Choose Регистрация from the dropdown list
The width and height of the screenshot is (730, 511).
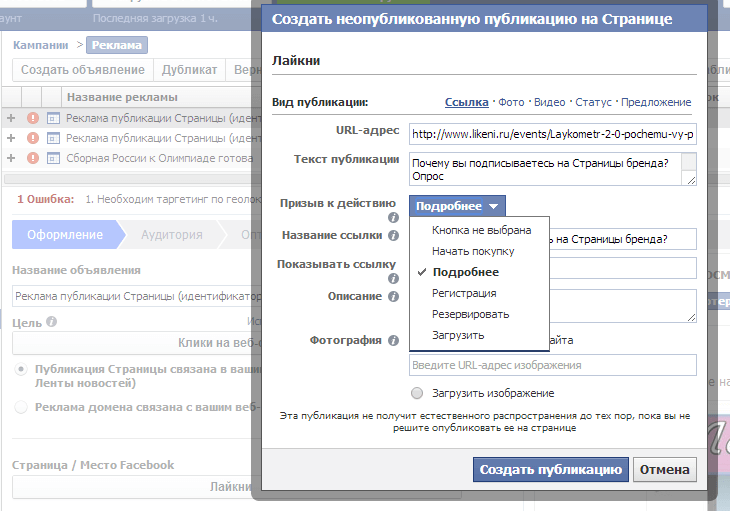coord(464,293)
